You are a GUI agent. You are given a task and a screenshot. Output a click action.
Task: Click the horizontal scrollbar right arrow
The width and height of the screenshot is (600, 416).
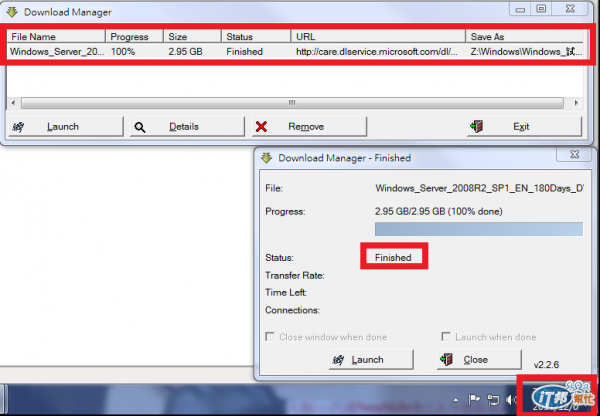[x=576, y=103]
